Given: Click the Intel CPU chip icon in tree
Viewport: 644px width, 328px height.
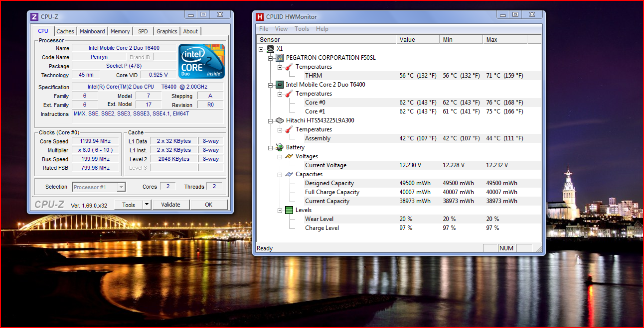Looking at the screenshot, I should pos(280,85).
